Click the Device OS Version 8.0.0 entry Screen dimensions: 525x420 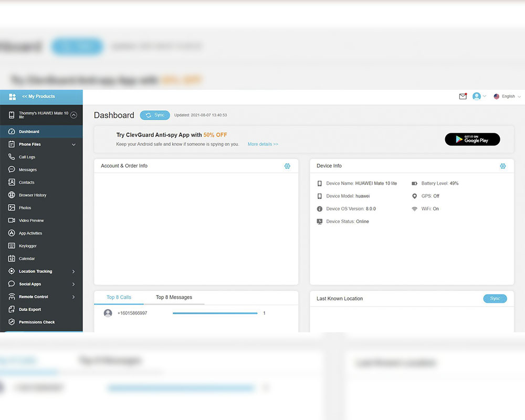(x=346, y=209)
